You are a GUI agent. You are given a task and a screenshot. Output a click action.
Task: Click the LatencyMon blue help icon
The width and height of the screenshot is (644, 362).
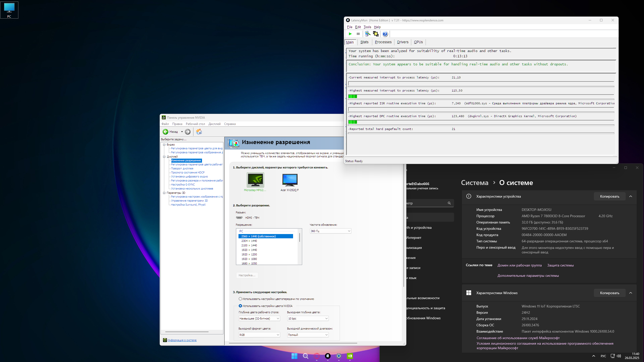click(385, 34)
